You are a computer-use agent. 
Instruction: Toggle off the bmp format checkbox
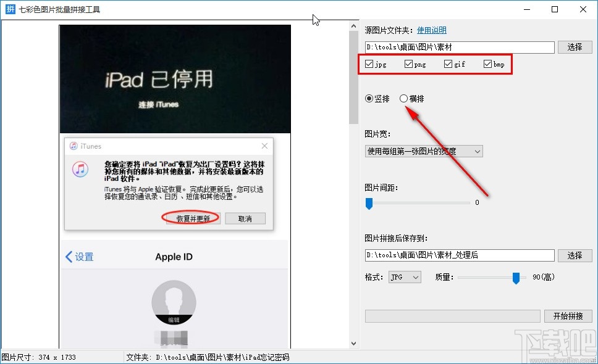487,64
